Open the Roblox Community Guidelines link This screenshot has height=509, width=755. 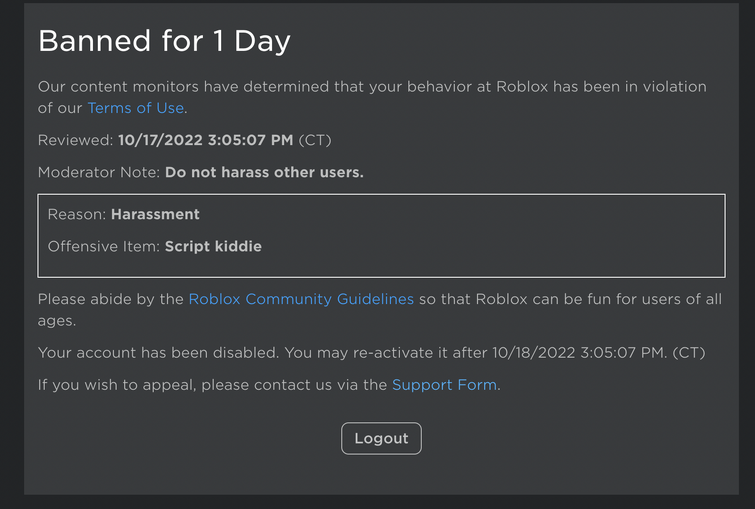tap(300, 299)
